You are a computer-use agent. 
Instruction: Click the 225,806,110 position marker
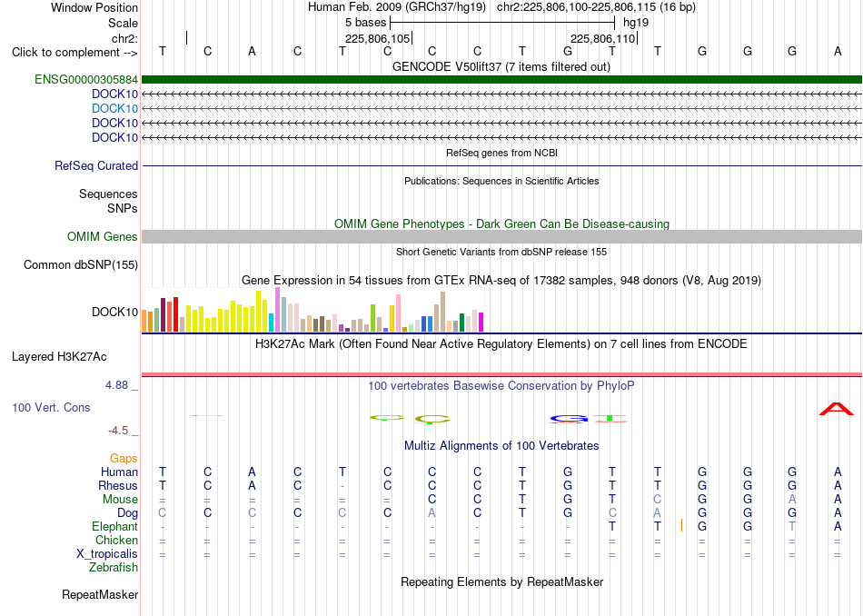pyautogui.click(x=603, y=38)
